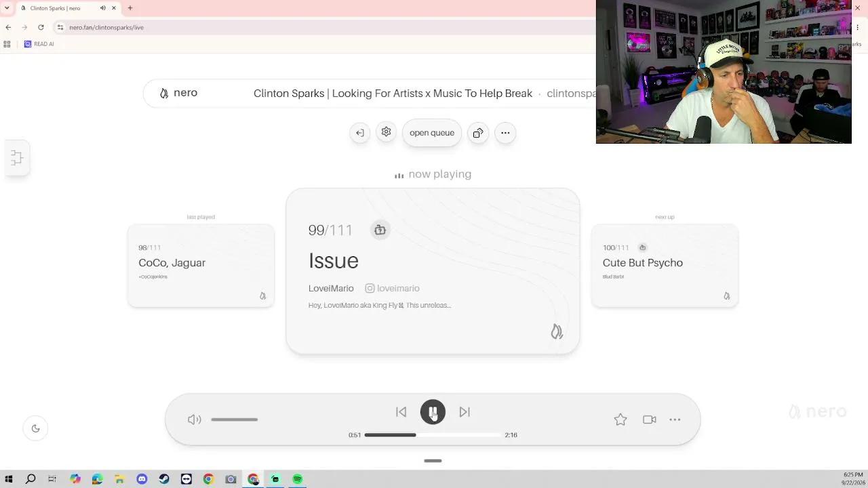Open Steam from the taskbar
Screen dimensions: 868x488
(164, 479)
